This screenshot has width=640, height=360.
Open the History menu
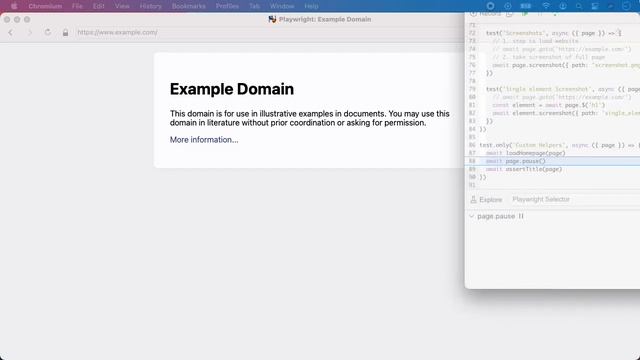[x=151, y=6]
